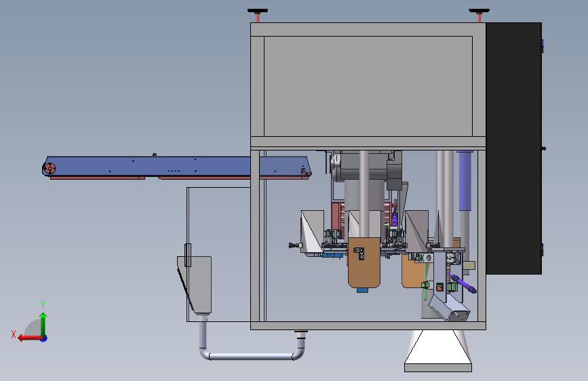This screenshot has width=588, height=381.
Task: Select the large gray upper enclosure panel
Action: coord(368,86)
